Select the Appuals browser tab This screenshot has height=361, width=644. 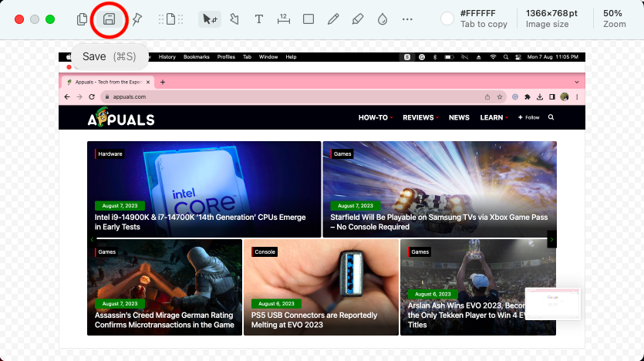pos(110,82)
